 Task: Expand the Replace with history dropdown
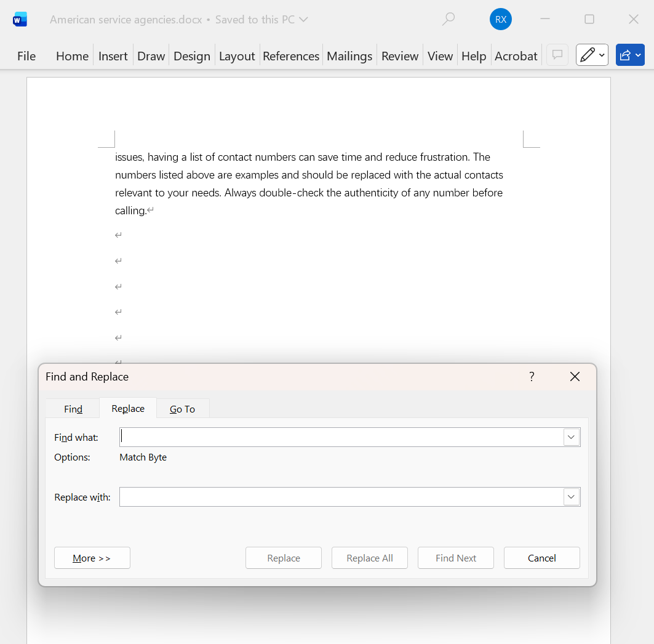coord(571,496)
